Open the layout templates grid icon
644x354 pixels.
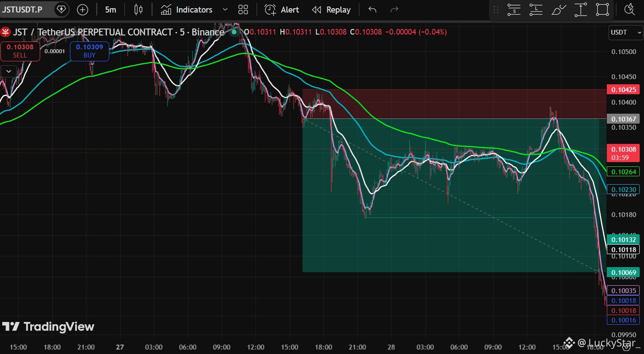tap(243, 10)
